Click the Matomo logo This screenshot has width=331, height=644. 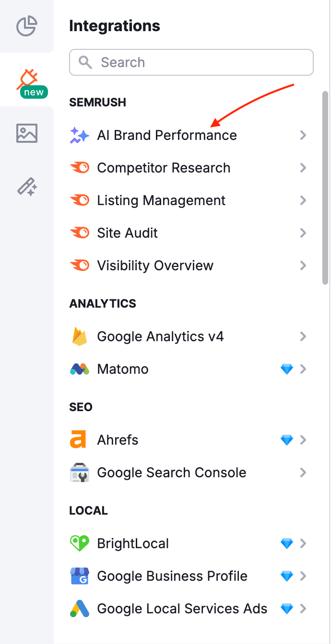click(80, 369)
